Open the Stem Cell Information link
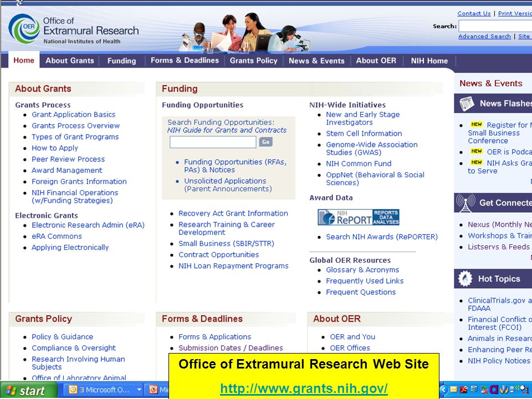Screen dimensions: 532x399 (364, 134)
